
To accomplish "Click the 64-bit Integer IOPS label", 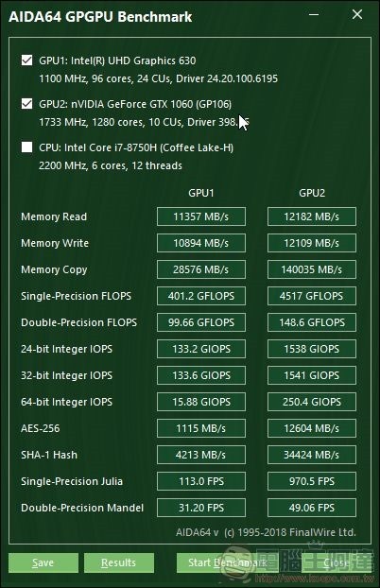I will 66,402.
